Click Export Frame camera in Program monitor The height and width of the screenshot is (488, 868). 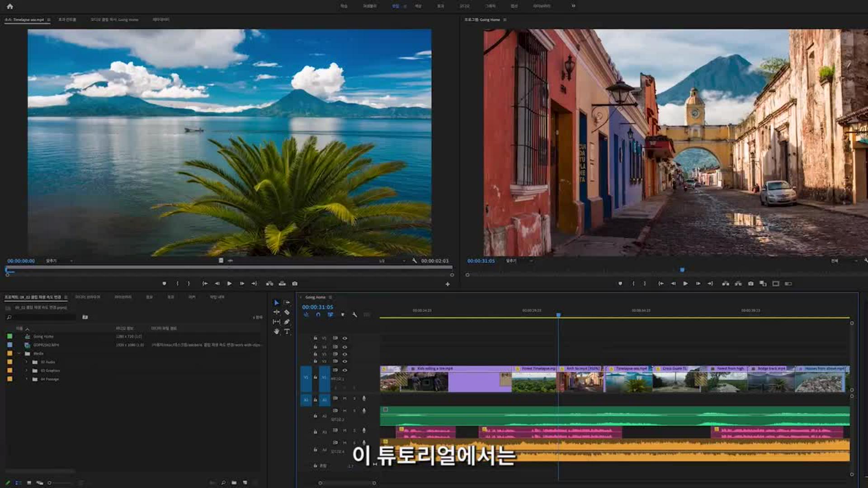750,284
